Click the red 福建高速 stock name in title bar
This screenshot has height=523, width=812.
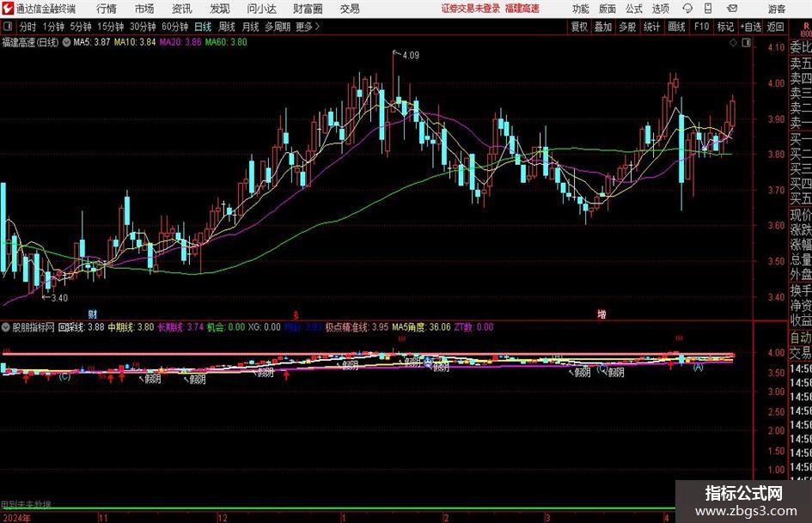click(x=522, y=9)
